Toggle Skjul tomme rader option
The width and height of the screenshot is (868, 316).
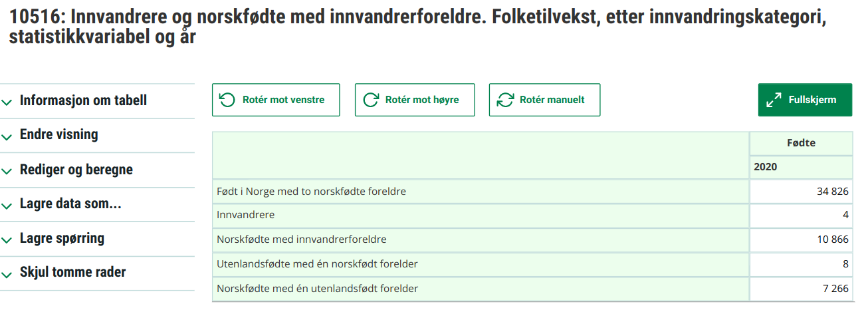click(x=72, y=273)
